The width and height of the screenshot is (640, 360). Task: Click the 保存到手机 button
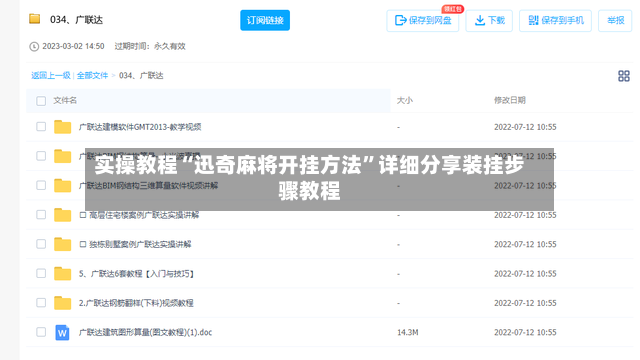click(x=555, y=20)
